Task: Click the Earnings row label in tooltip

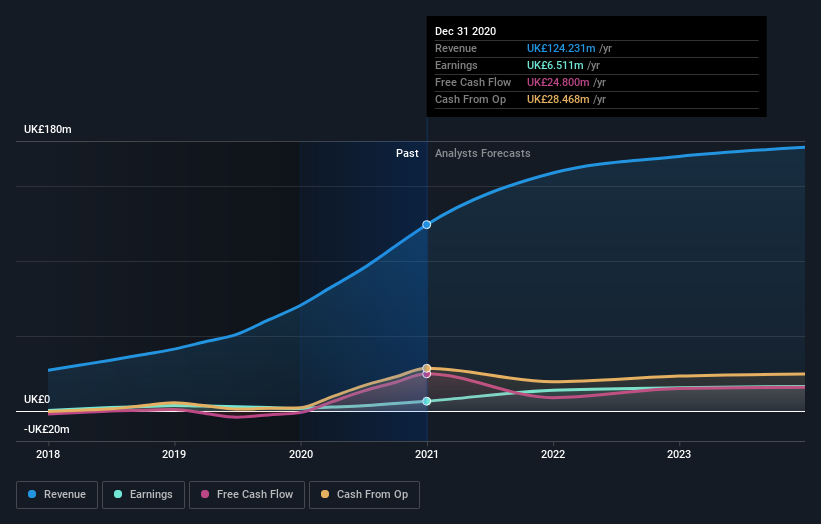Action: 456,65
